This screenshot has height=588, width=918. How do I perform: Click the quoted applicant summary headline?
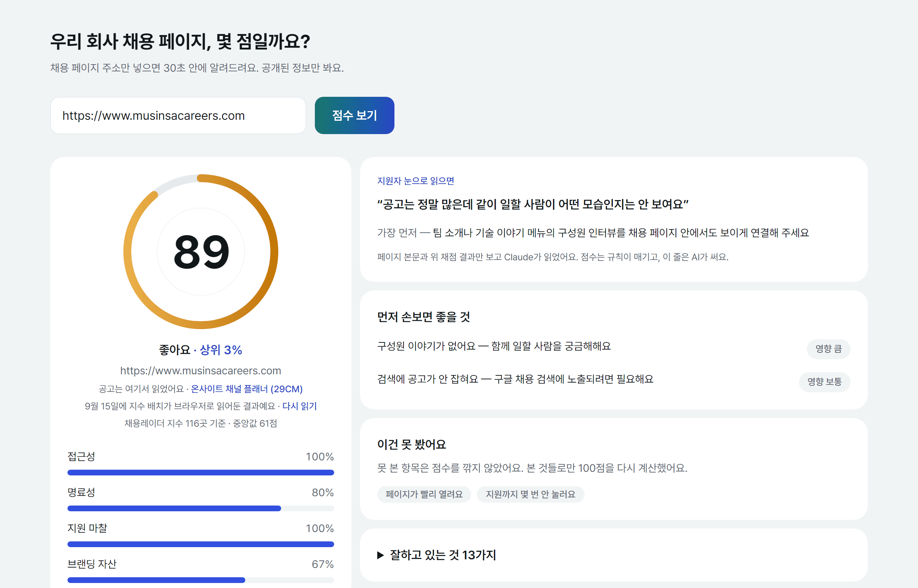tap(533, 204)
